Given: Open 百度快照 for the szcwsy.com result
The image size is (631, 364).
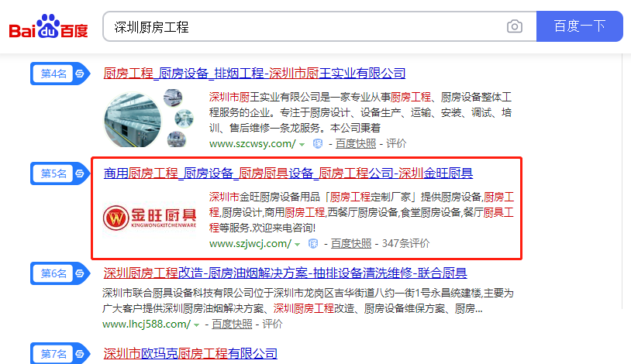Looking at the screenshot, I should click(356, 143).
